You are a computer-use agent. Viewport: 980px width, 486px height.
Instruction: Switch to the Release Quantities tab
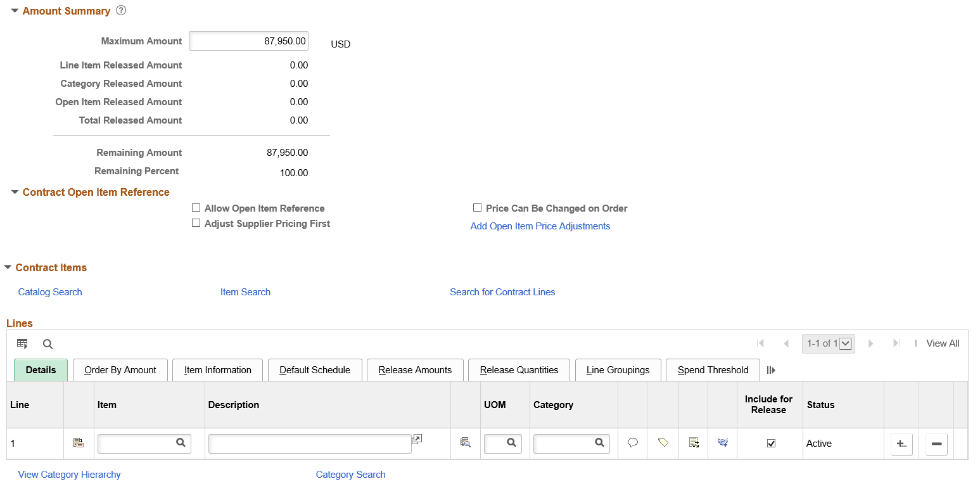pyautogui.click(x=519, y=369)
